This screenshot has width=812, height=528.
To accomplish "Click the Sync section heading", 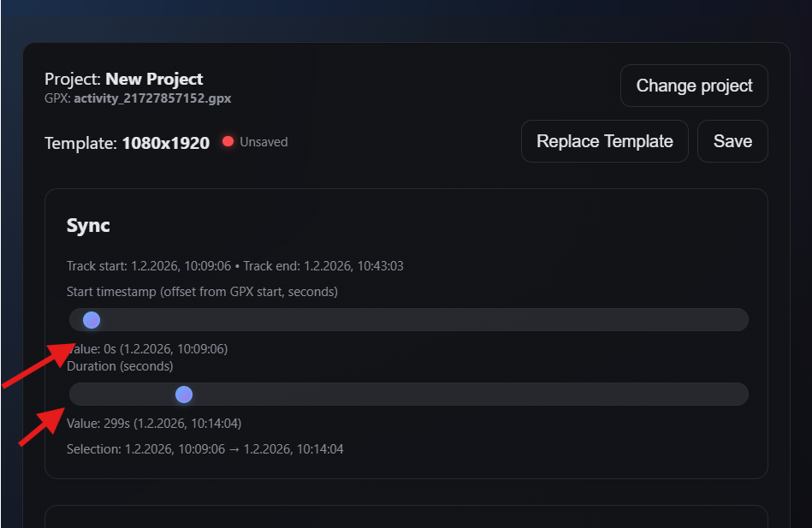I will [88, 226].
